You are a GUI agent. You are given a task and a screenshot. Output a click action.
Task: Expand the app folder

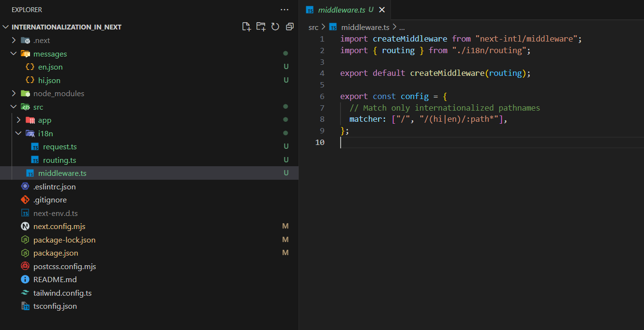point(18,120)
